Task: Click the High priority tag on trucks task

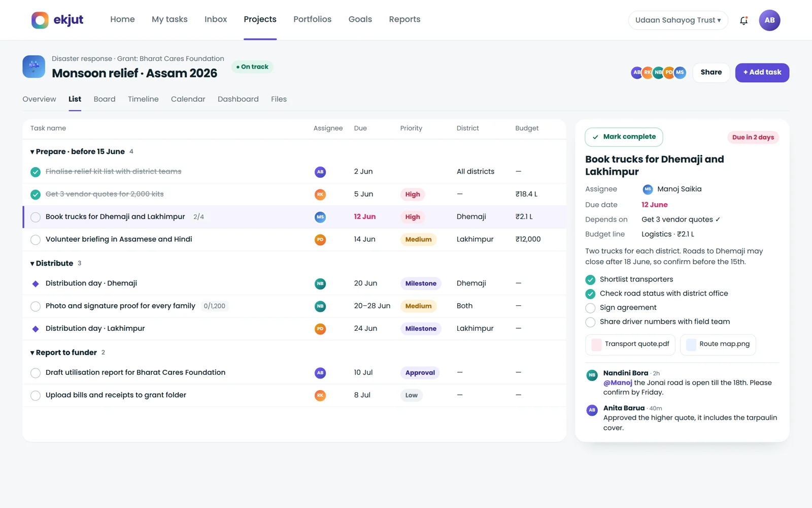Action: 413,217
